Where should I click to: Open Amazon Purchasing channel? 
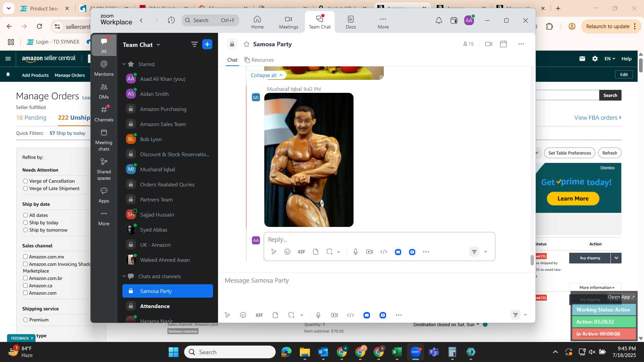point(168,109)
